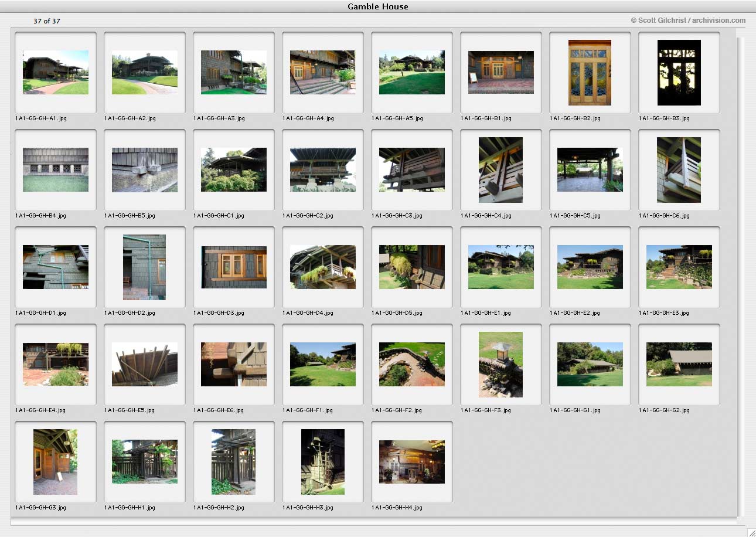Select garage thumbnail 1A1-GG-GH-G1.jpg
Screen dimensions: 756x537
[590, 364]
